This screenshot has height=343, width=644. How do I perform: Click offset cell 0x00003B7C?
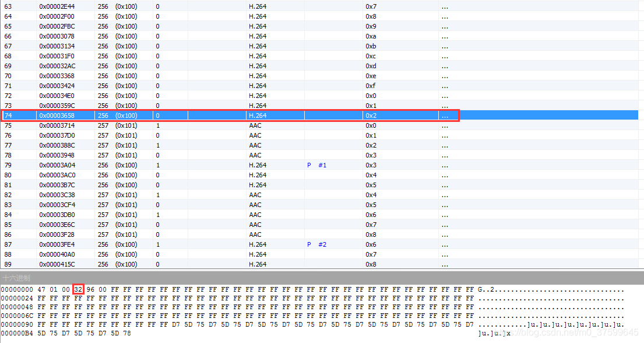pyautogui.click(x=57, y=185)
